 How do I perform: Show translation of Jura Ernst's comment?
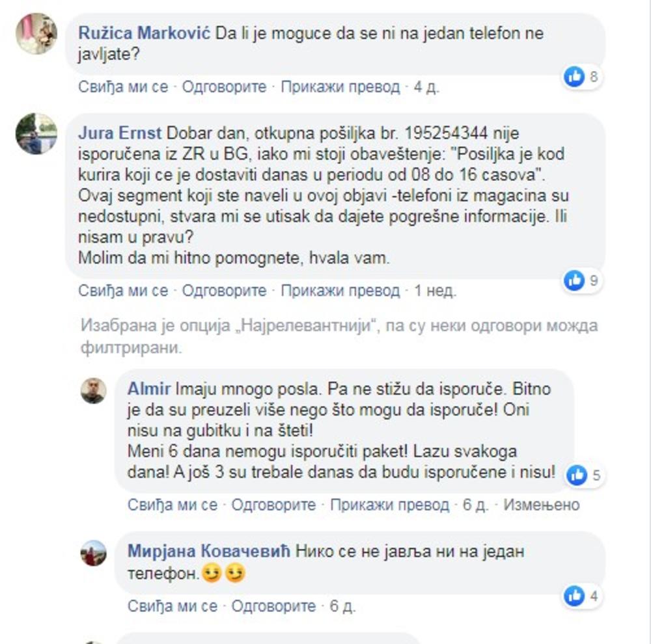point(340,291)
